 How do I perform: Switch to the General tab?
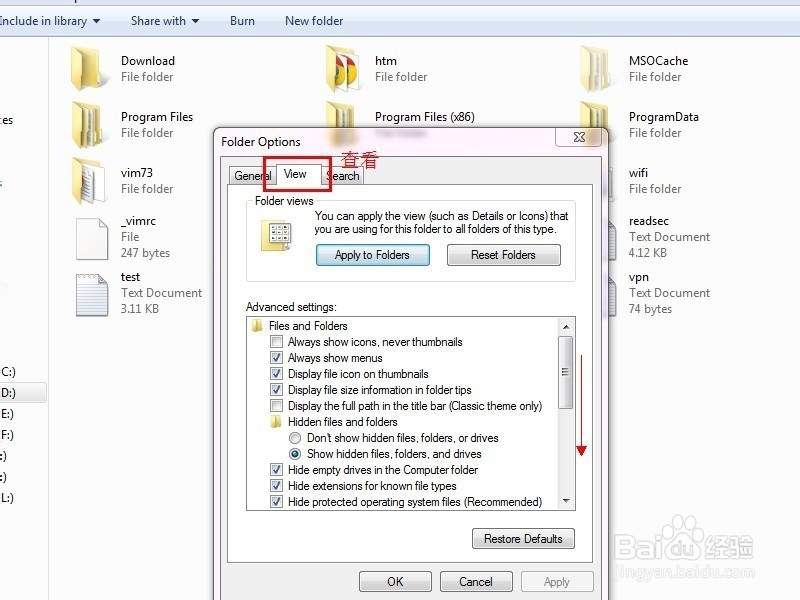point(252,176)
